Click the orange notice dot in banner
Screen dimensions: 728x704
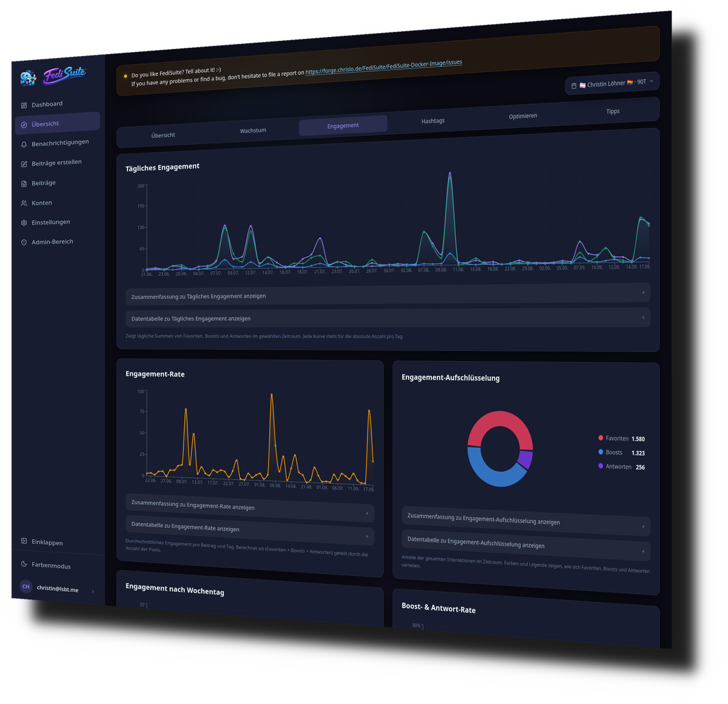pyautogui.click(x=126, y=76)
